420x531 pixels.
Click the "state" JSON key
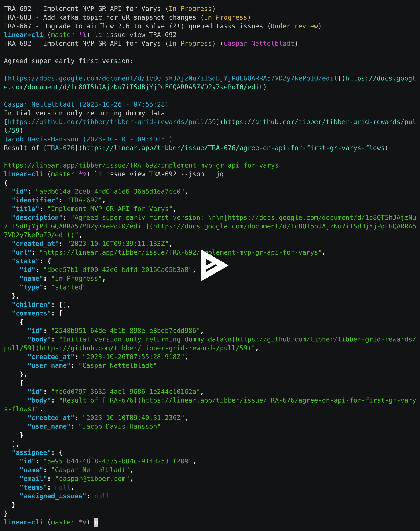pos(26,261)
